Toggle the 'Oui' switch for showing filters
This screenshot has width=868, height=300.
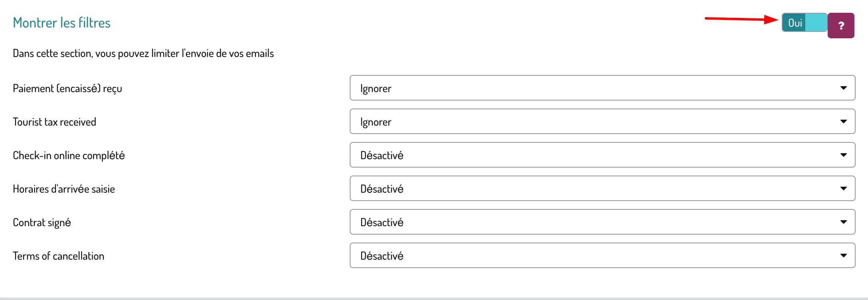804,23
